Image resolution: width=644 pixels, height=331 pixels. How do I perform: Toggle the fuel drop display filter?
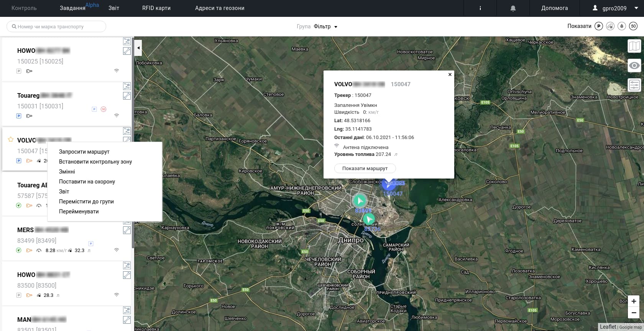click(622, 26)
